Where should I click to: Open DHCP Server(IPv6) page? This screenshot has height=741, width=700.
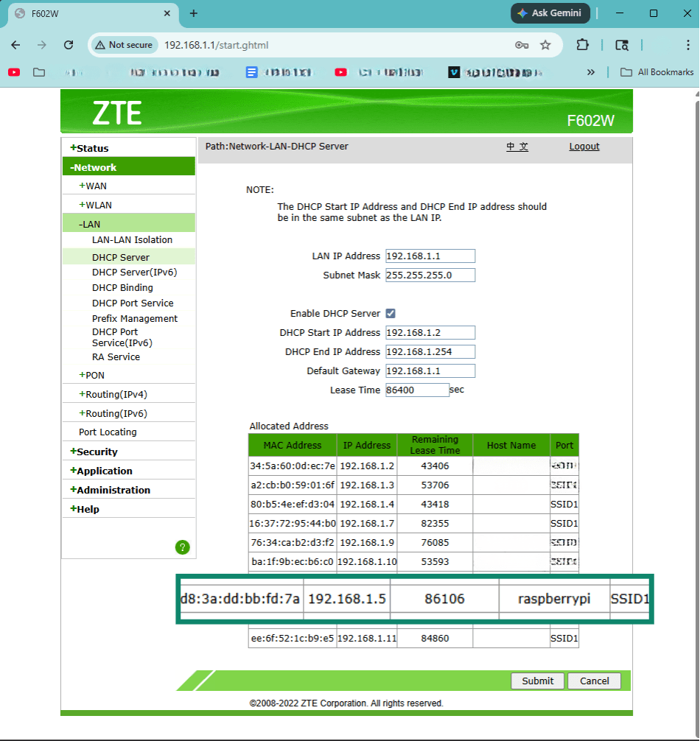point(135,273)
